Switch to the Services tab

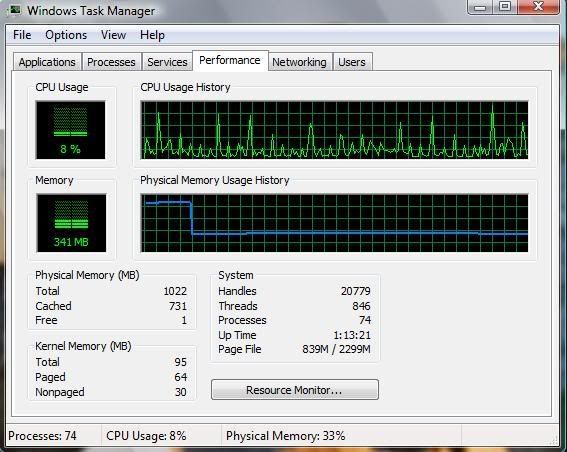point(167,62)
